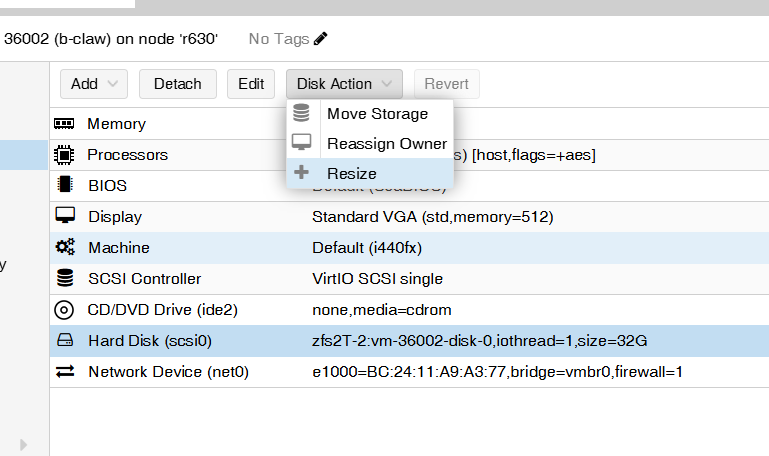Select the SCSI Controller row value

tap(377, 279)
